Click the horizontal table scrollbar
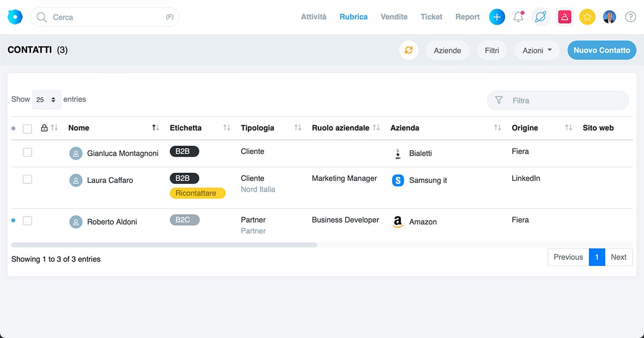644x338 pixels. [x=164, y=245]
